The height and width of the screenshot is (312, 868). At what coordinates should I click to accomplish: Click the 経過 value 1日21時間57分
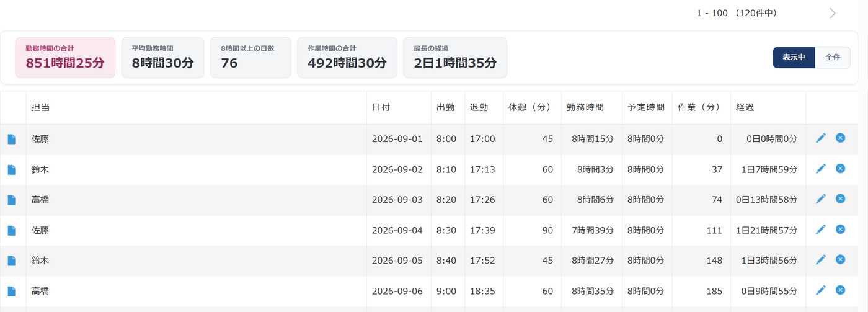tap(767, 230)
